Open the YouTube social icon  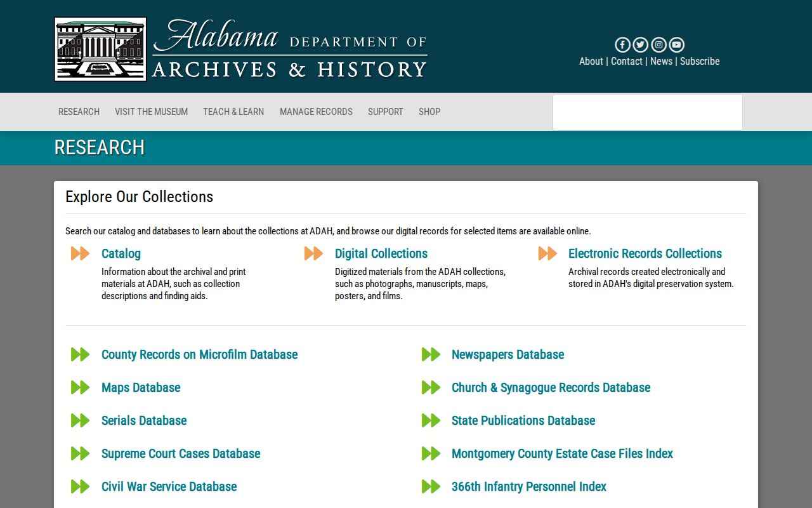tap(677, 44)
